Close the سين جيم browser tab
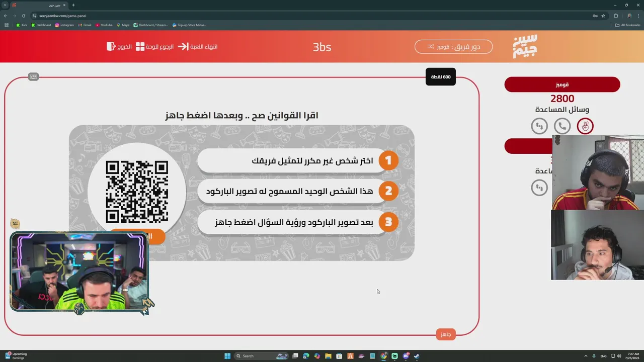 click(x=64, y=5)
